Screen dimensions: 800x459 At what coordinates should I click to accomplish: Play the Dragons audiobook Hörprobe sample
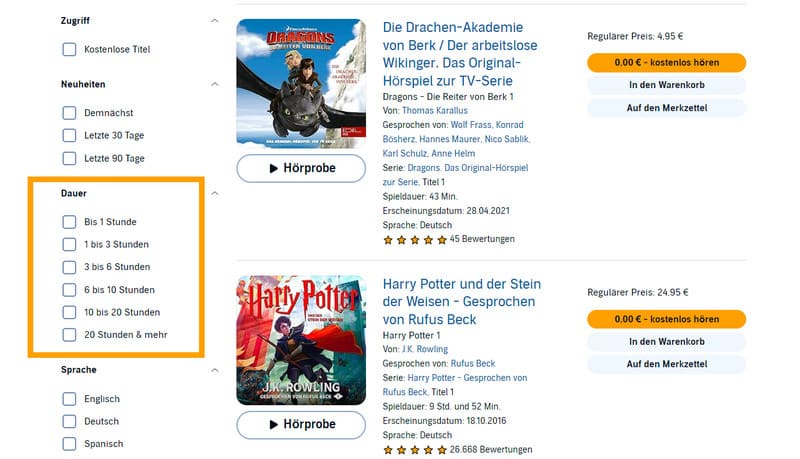pos(301,168)
